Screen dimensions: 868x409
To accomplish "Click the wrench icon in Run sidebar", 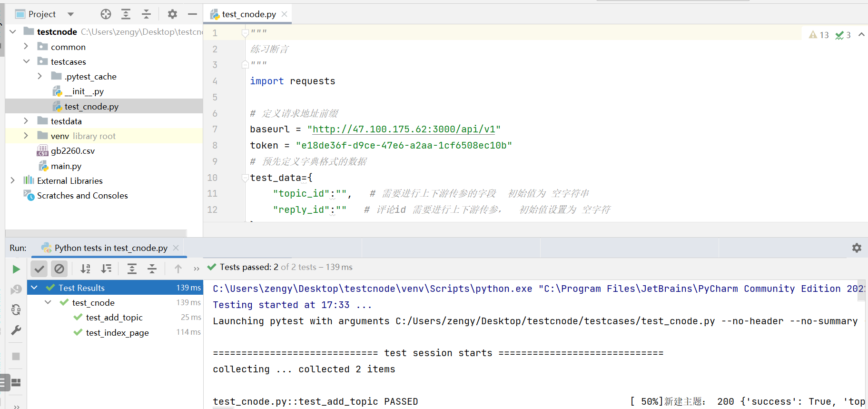I will [x=16, y=330].
